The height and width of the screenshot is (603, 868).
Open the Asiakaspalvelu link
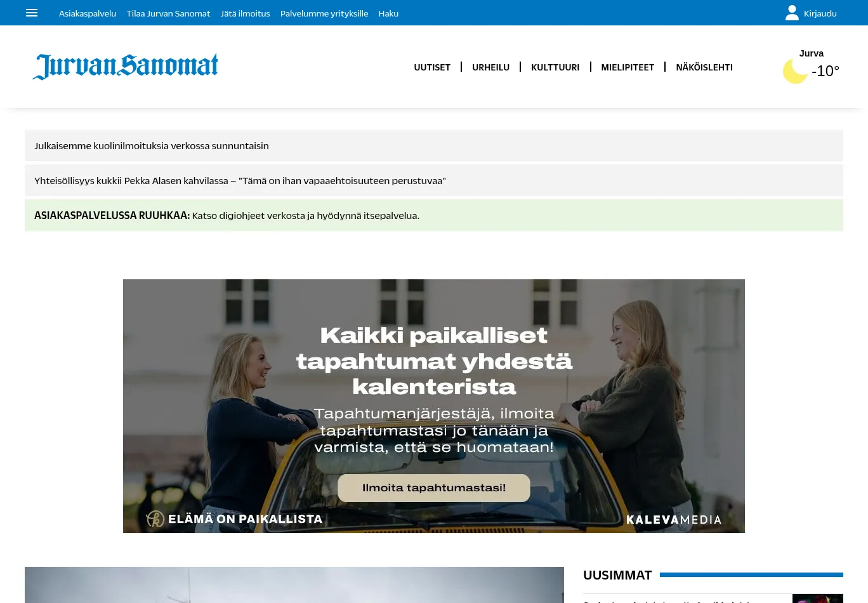tap(88, 13)
